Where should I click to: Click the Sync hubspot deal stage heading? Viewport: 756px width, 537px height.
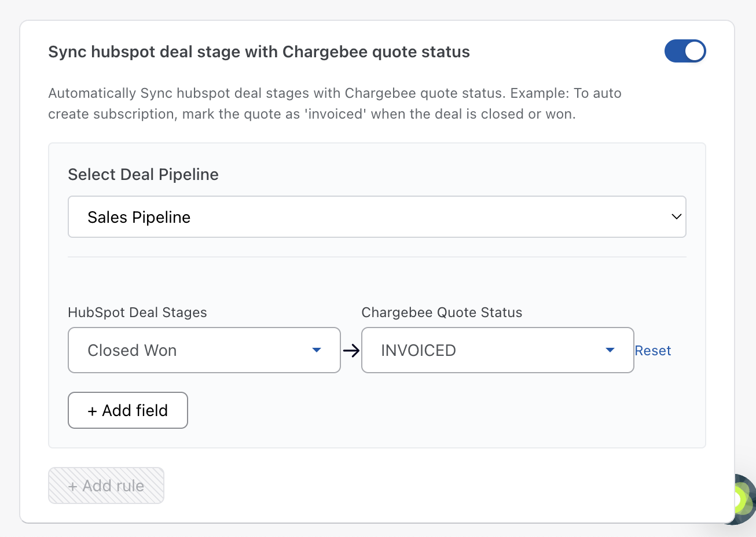coord(259,52)
